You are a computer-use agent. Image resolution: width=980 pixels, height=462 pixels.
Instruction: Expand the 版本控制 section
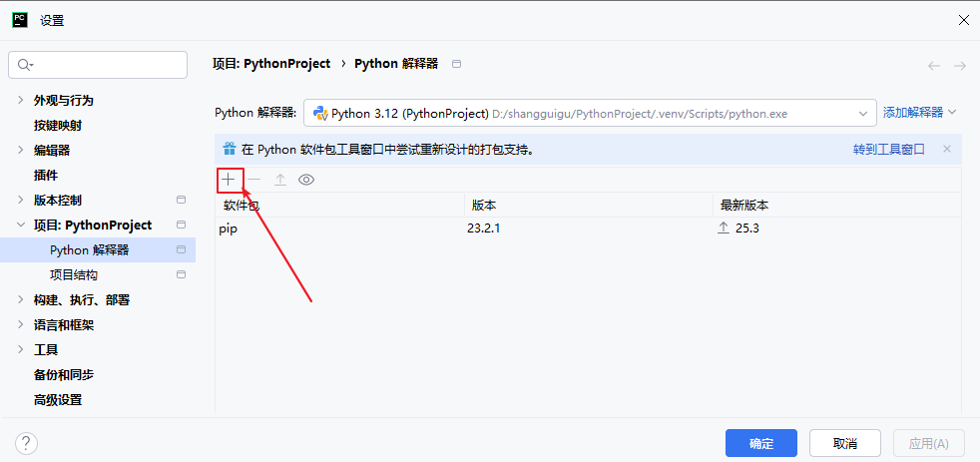(x=21, y=200)
